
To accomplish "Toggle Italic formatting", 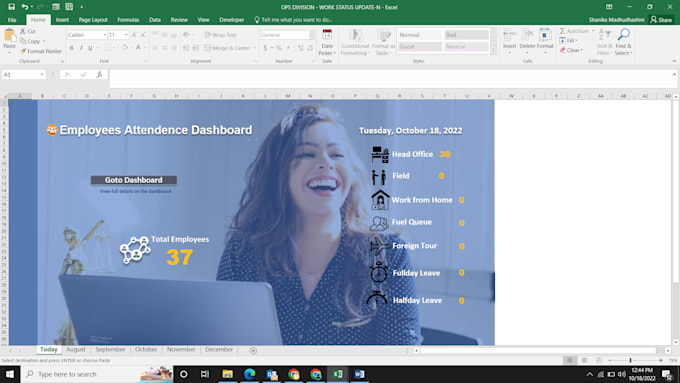I will tap(81, 48).
